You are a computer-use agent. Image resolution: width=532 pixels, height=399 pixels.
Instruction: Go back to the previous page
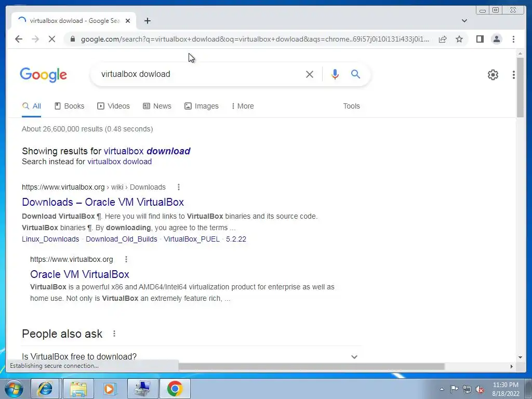(19, 39)
